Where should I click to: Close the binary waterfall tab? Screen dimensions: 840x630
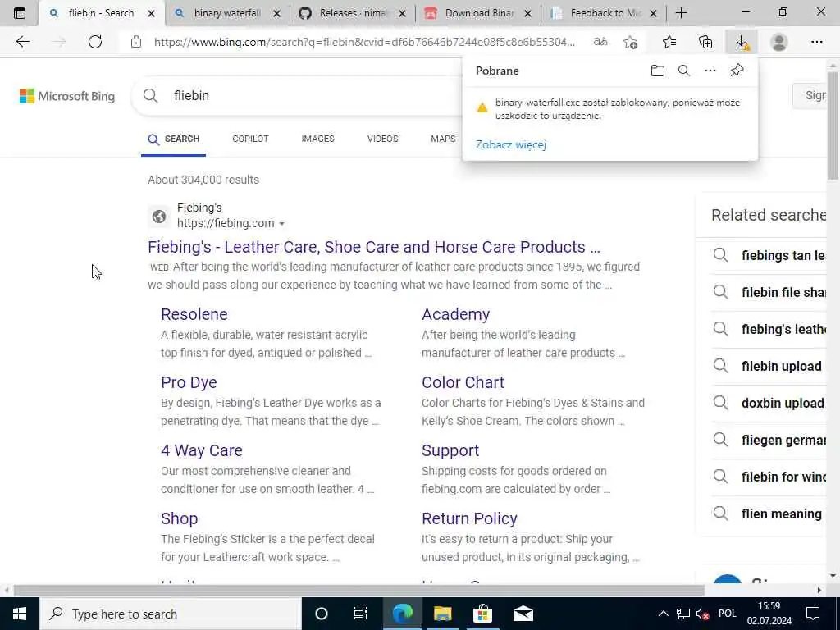click(x=276, y=14)
